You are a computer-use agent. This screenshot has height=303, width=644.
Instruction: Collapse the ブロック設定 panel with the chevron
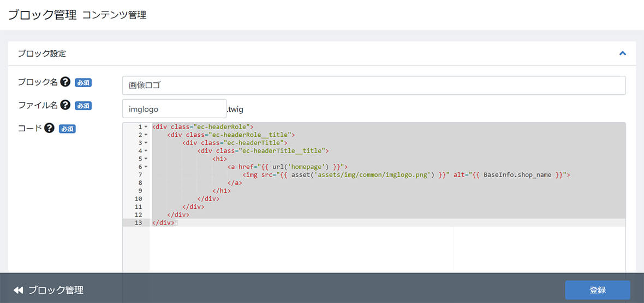[622, 53]
